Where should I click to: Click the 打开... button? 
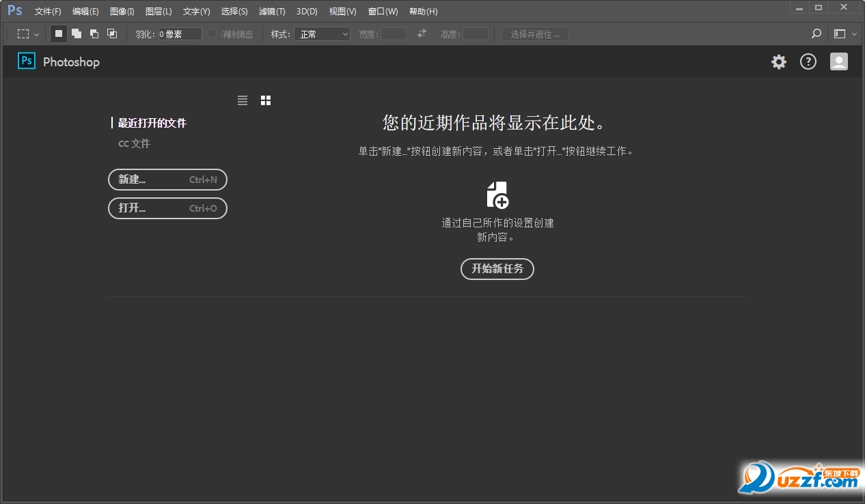point(167,208)
